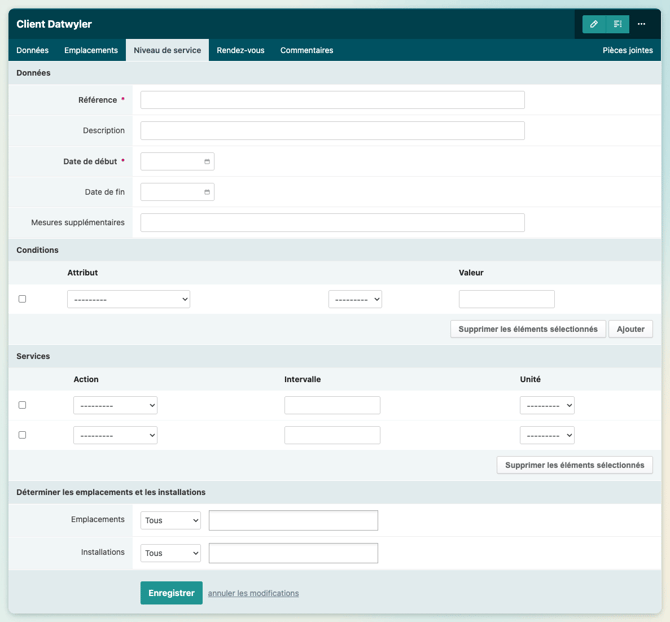Open the three-dot more options menu
Screen dimensions: 670x622
[x=642, y=24]
